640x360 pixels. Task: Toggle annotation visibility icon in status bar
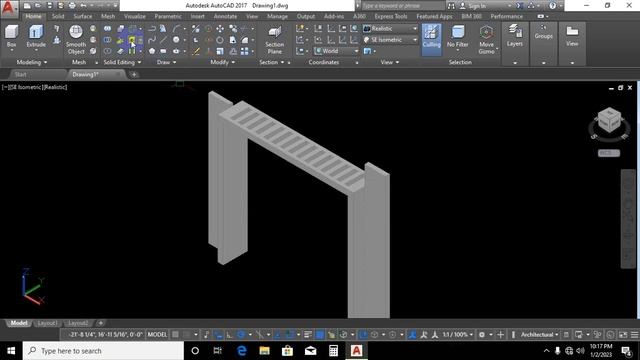tap(424, 335)
